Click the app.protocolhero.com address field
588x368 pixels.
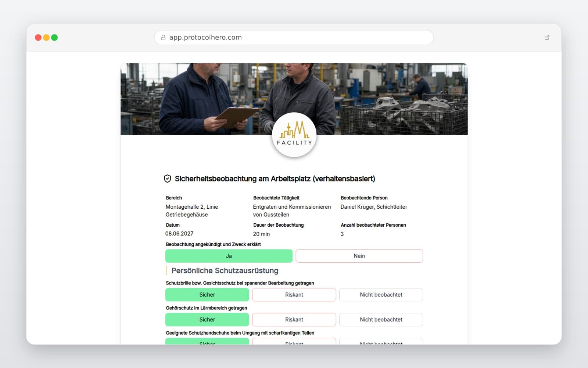294,38
